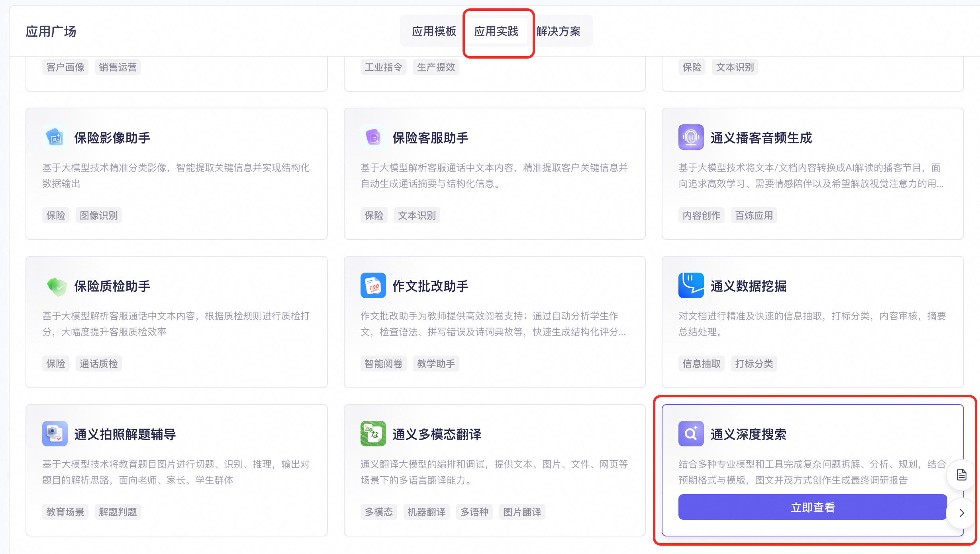Switch to the 解决方案 tab

(559, 31)
